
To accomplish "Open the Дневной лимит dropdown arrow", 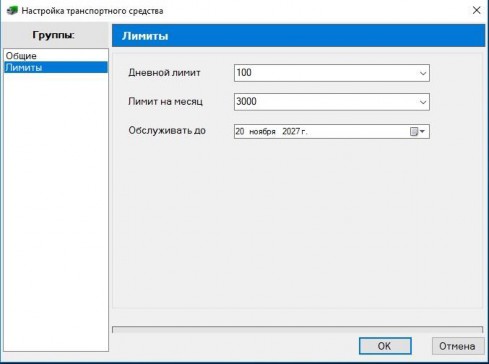I will [x=423, y=73].
